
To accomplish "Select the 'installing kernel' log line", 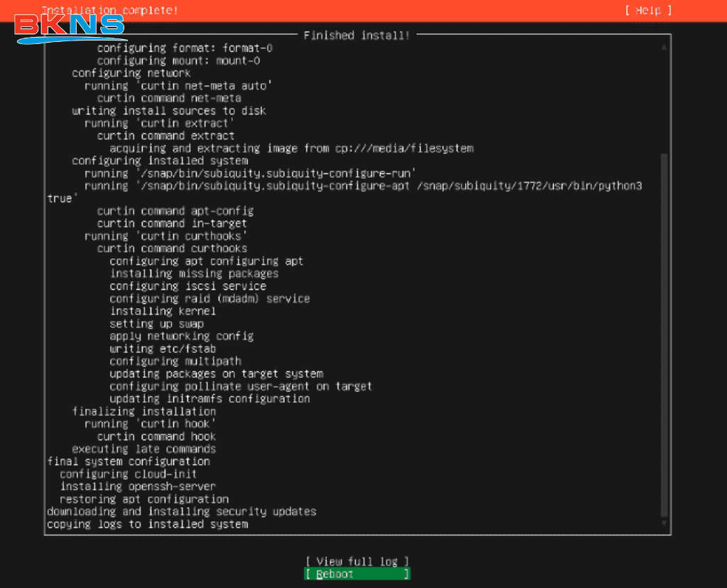I will pos(163,311).
